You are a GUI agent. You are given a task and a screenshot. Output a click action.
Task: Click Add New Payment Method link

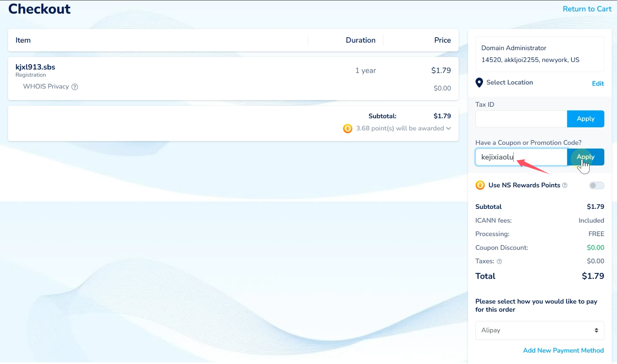coord(563,350)
